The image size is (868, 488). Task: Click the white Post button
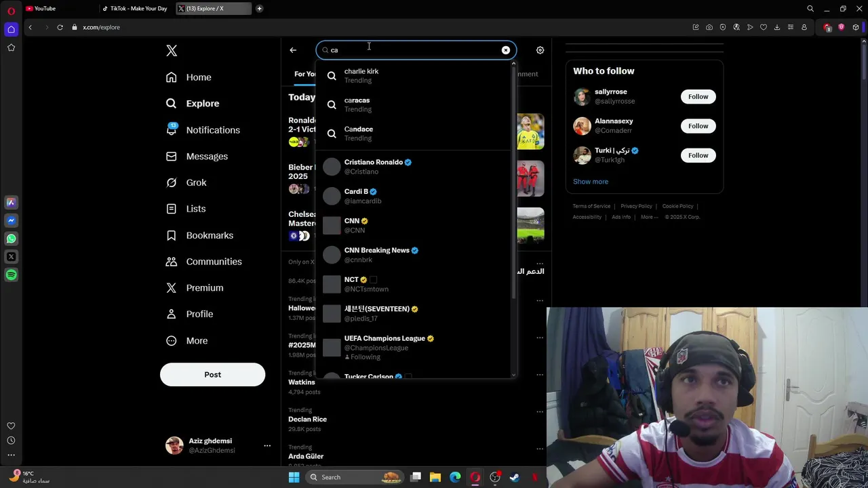pyautogui.click(x=212, y=374)
